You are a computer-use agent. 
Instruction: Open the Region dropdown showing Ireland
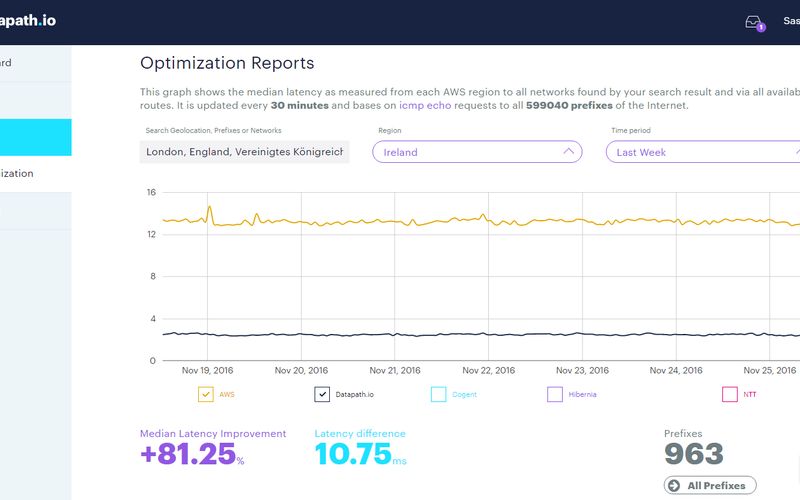coord(476,152)
